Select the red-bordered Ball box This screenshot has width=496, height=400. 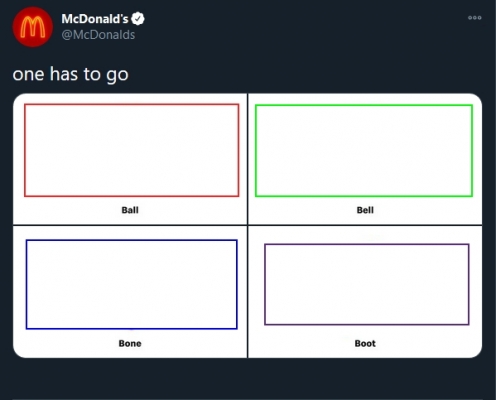pyautogui.click(x=132, y=150)
